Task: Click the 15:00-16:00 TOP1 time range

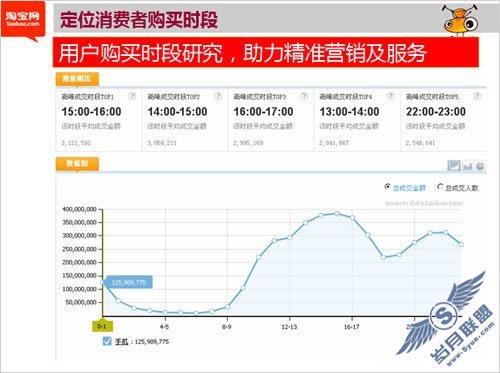Action: 91,112
